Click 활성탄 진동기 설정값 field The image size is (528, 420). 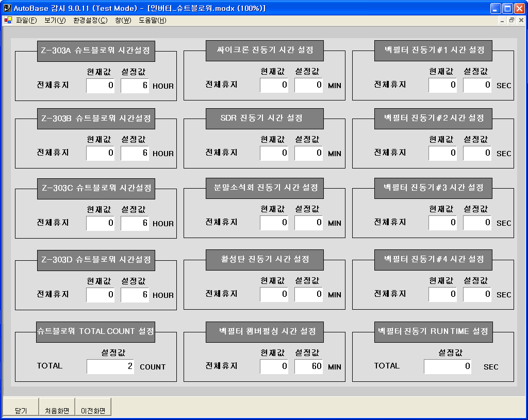pos(308,294)
